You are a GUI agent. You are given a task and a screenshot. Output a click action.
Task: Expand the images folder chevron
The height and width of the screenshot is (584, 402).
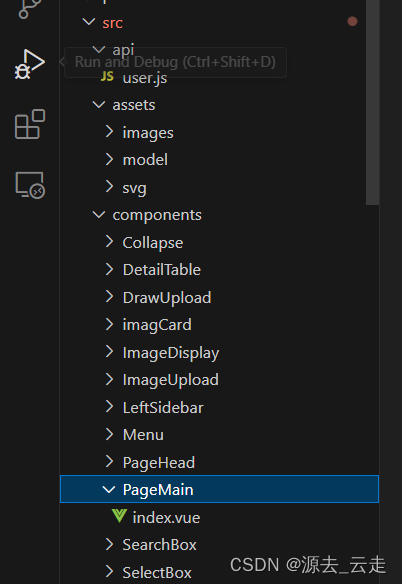[x=109, y=131]
